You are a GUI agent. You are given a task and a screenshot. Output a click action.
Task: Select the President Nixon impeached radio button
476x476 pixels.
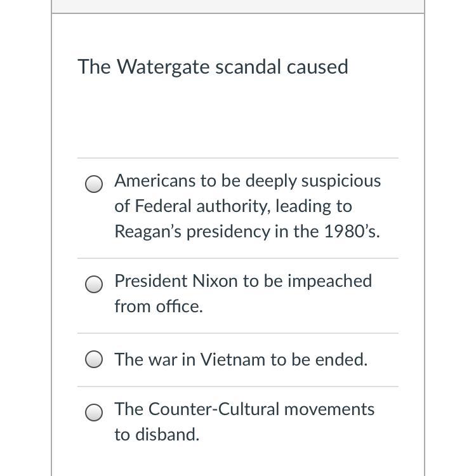[93, 284]
